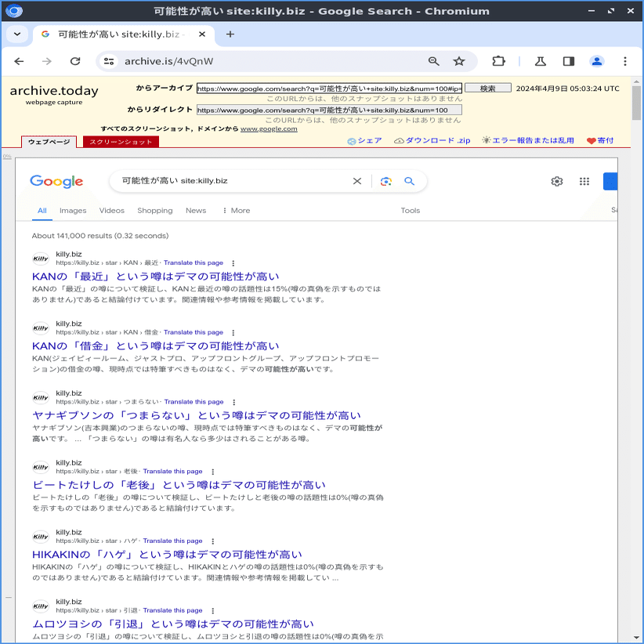Toggle the side panel icon

[x=569, y=61]
